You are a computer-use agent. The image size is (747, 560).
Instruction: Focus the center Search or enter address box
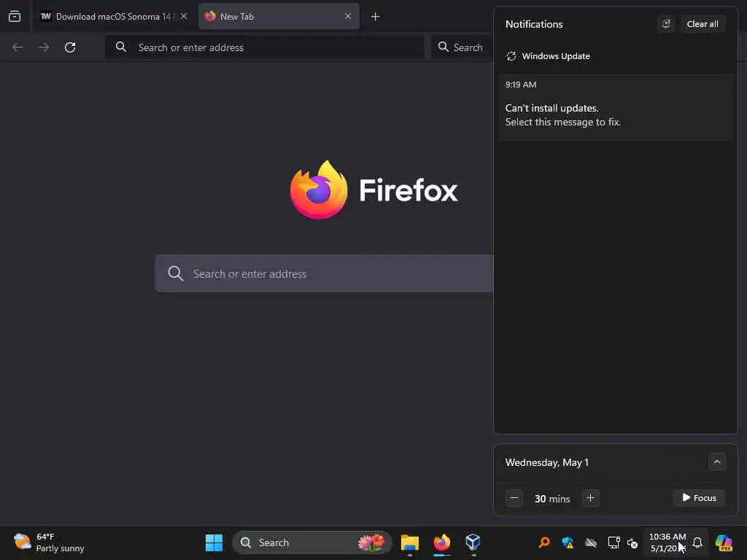click(325, 273)
